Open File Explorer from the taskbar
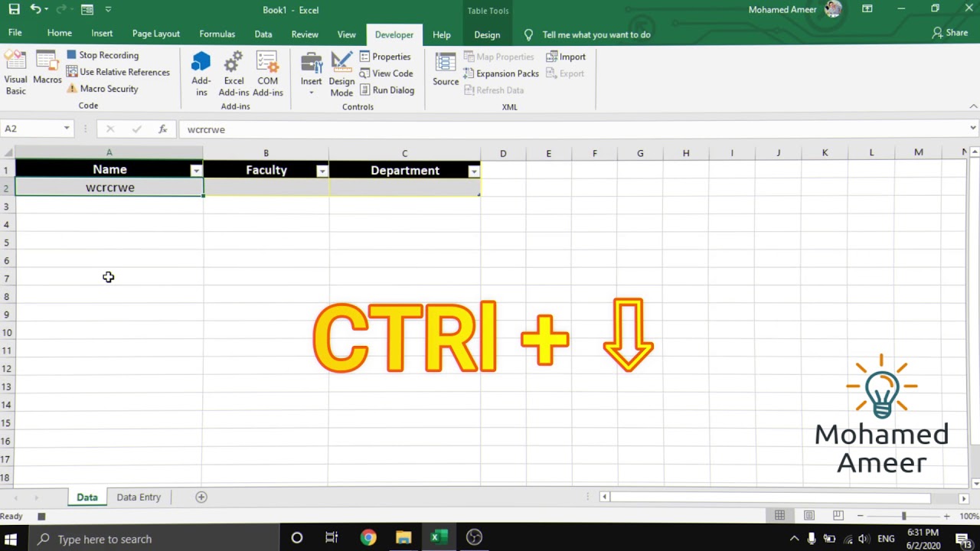 (x=403, y=538)
